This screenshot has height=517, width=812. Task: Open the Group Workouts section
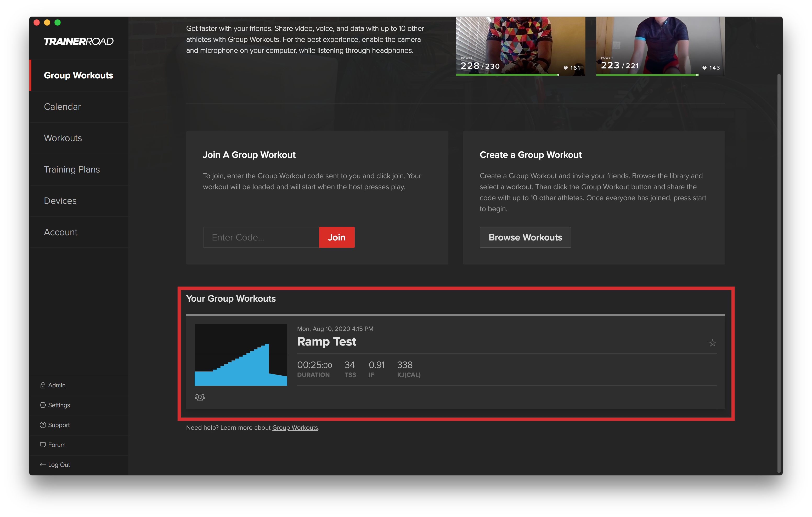pos(78,76)
